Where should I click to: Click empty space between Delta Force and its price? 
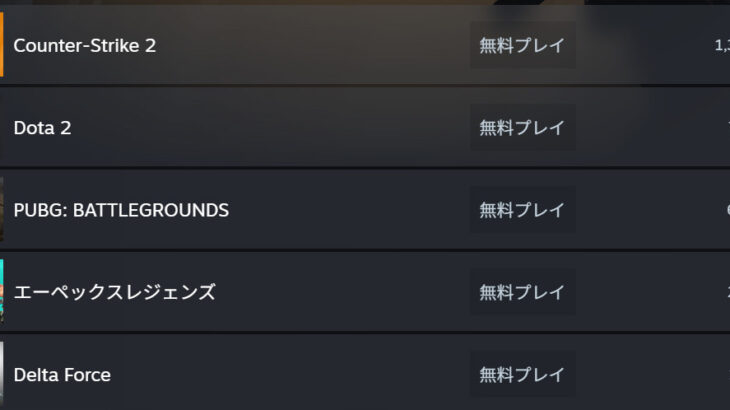pos(291,375)
